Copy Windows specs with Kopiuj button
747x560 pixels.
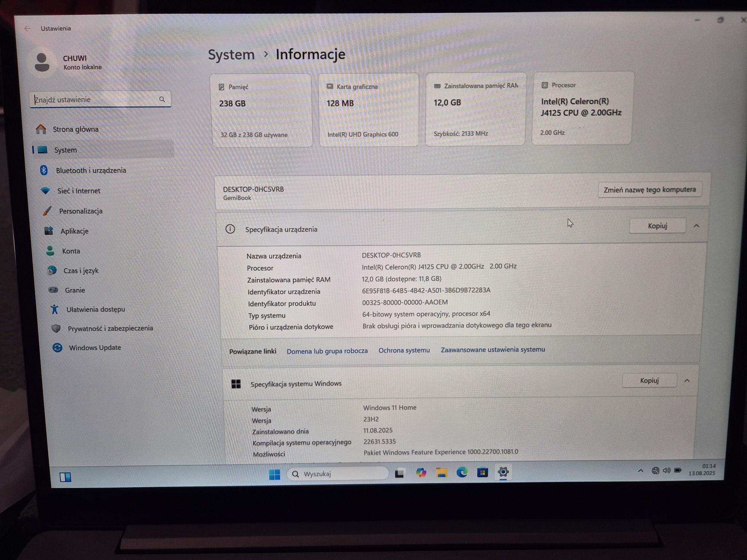(649, 380)
